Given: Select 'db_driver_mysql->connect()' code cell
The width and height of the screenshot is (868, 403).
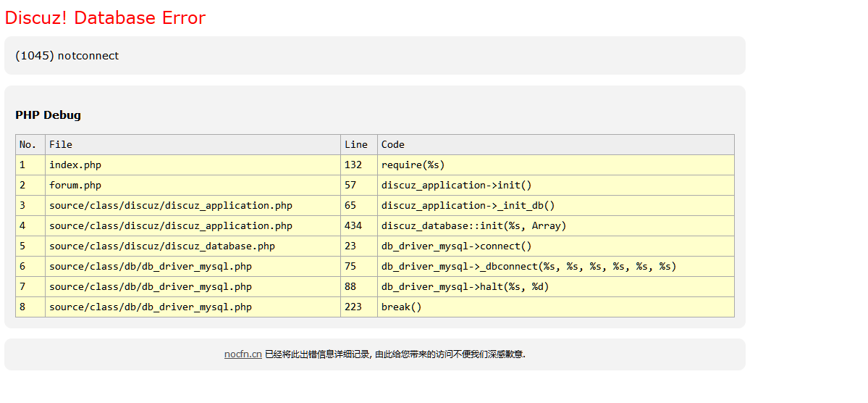Looking at the screenshot, I should point(556,246).
